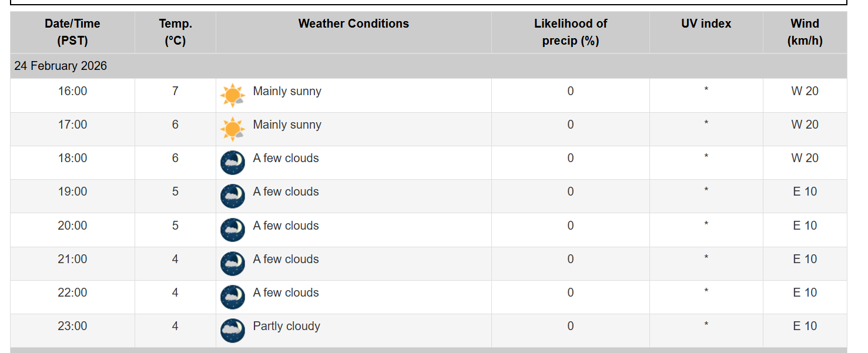This screenshot has width=868, height=353.
Task: Click the Likelihood of precip column header
Action: pyautogui.click(x=570, y=32)
